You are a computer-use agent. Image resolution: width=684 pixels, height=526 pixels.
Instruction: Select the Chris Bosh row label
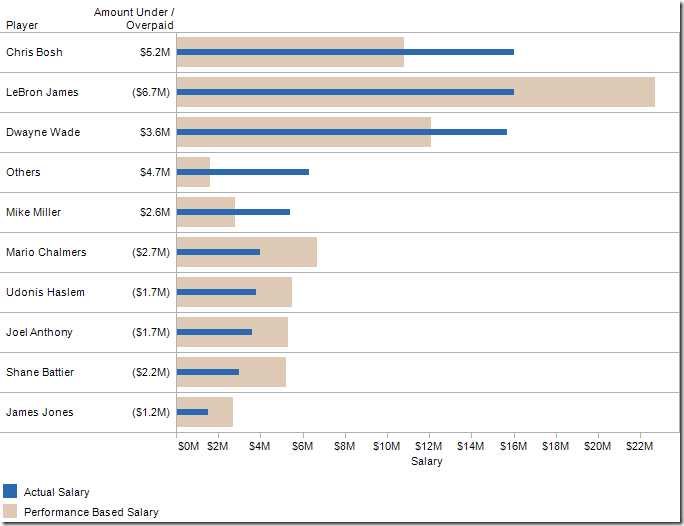point(34,52)
